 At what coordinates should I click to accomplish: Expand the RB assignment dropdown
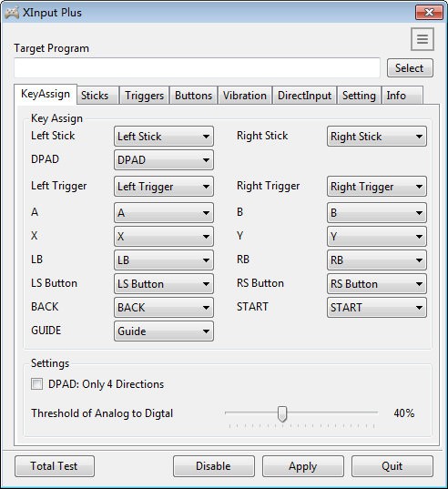click(377, 260)
